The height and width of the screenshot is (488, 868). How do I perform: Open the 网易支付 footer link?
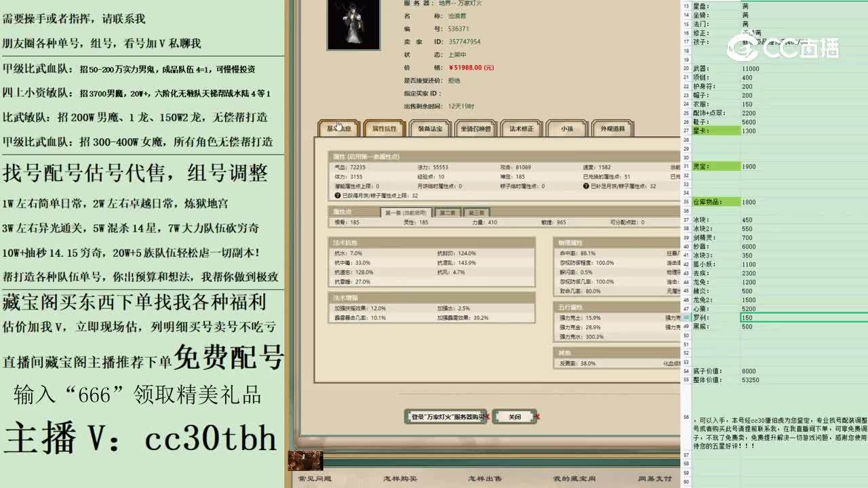tap(654, 479)
